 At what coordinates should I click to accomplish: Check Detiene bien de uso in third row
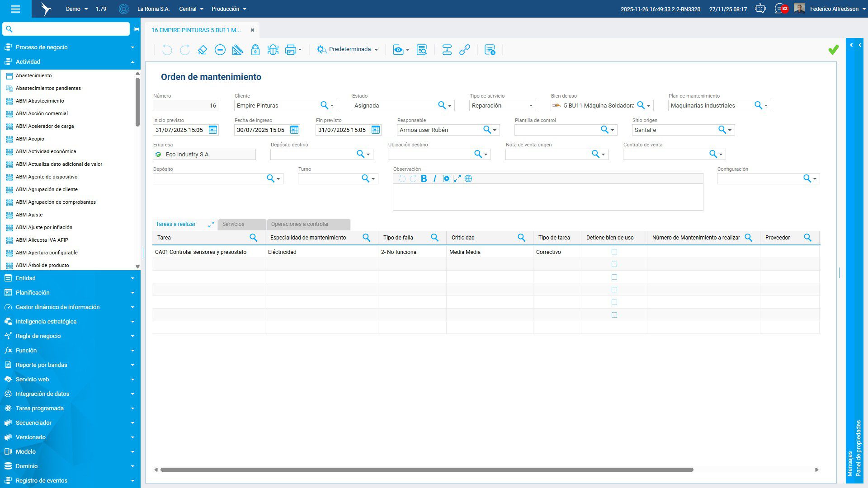614,277
